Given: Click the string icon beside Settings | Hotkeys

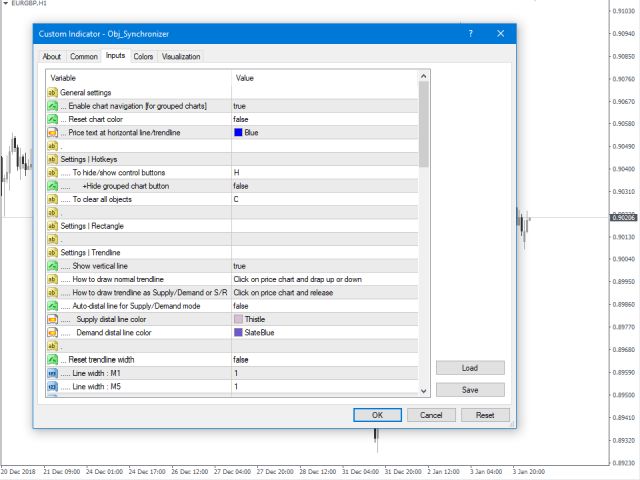Looking at the screenshot, I should click(52, 159).
